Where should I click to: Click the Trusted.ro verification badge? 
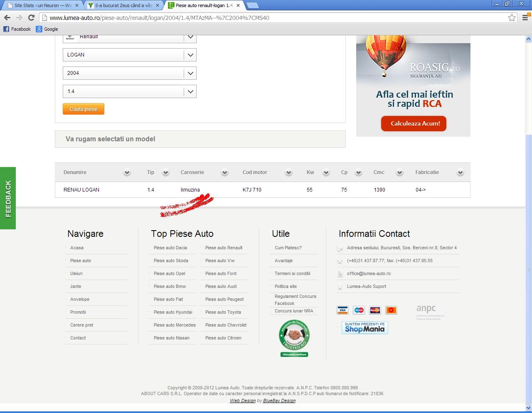(x=294, y=338)
